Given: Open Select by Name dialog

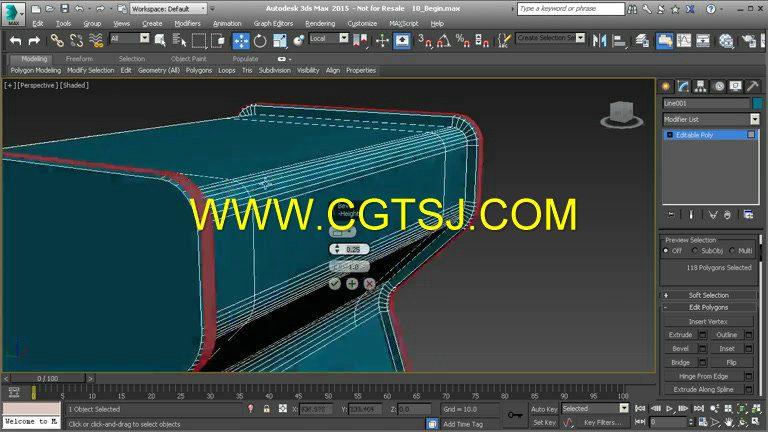Looking at the screenshot, I should tap(179, 41).
